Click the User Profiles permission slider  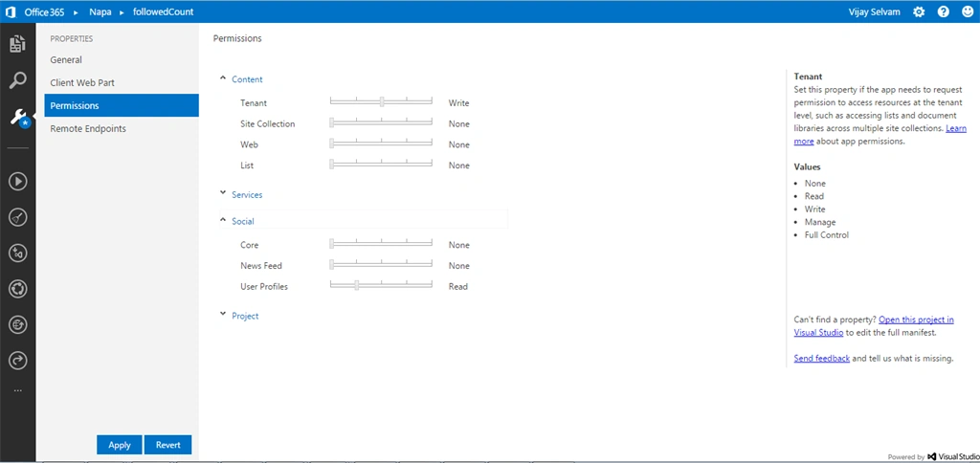pos(381,286)
